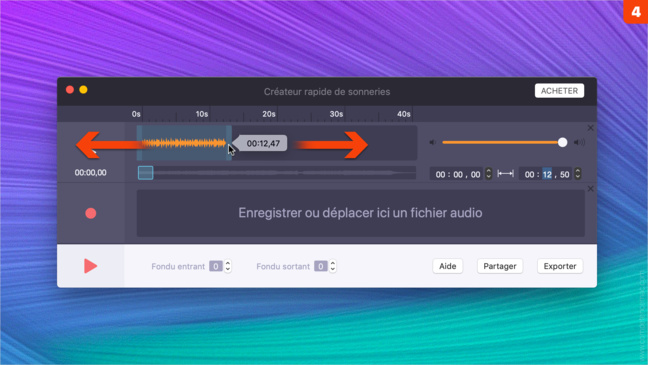Image resolution: width=648 pixels, height=365 pixels.
Task: Click the 30s mark on the timeline ruler
Action: [336, 114]
